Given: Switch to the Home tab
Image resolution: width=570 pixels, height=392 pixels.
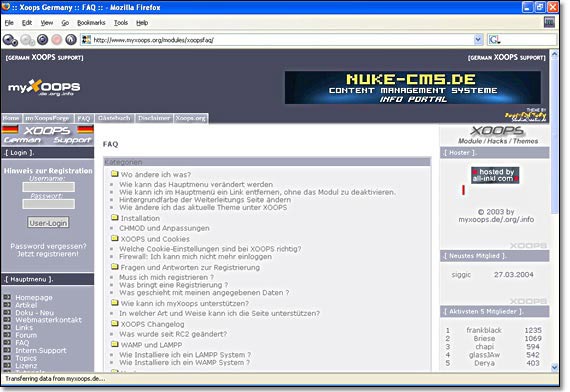Looking at the screenshot, I should (x=11, y=118).
